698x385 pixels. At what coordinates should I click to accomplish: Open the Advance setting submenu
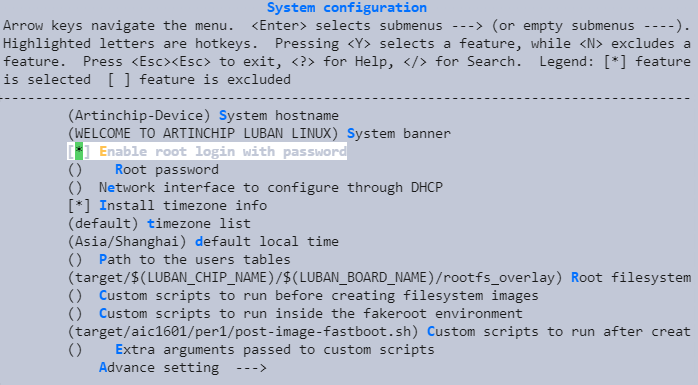[183, 368]
